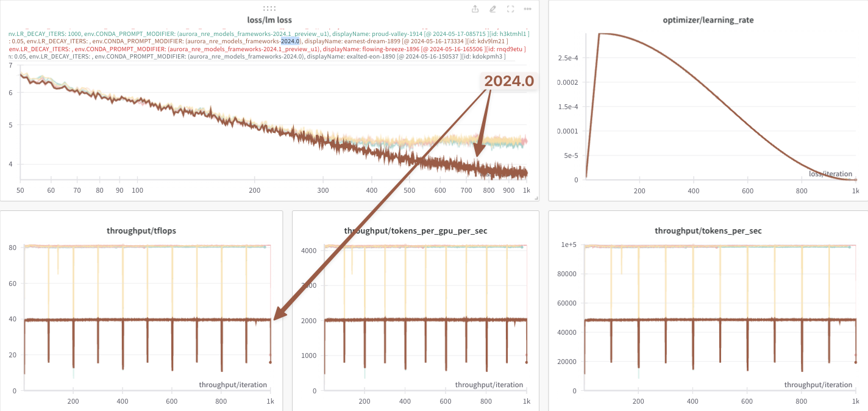This screenshot has width=868, height=411.
Task: Click throughput/iteration axis label in tokens_per_sec chart
Action: click(818, 385)
